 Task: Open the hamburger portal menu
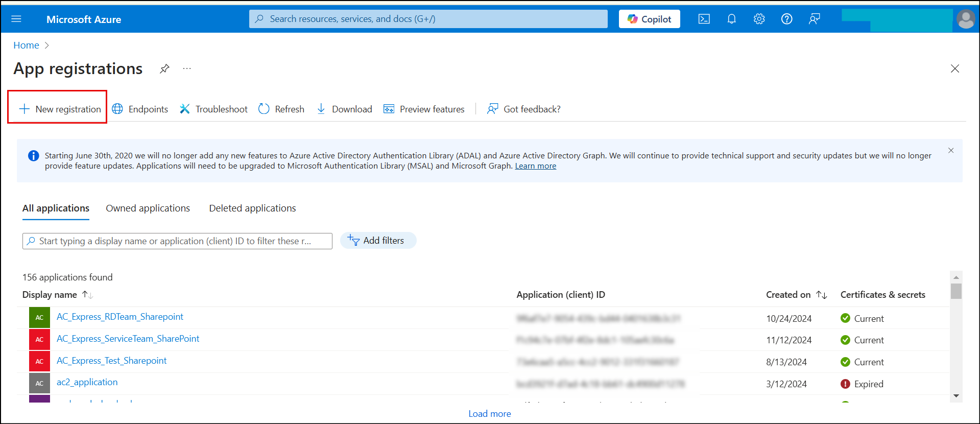coord(16,19)
